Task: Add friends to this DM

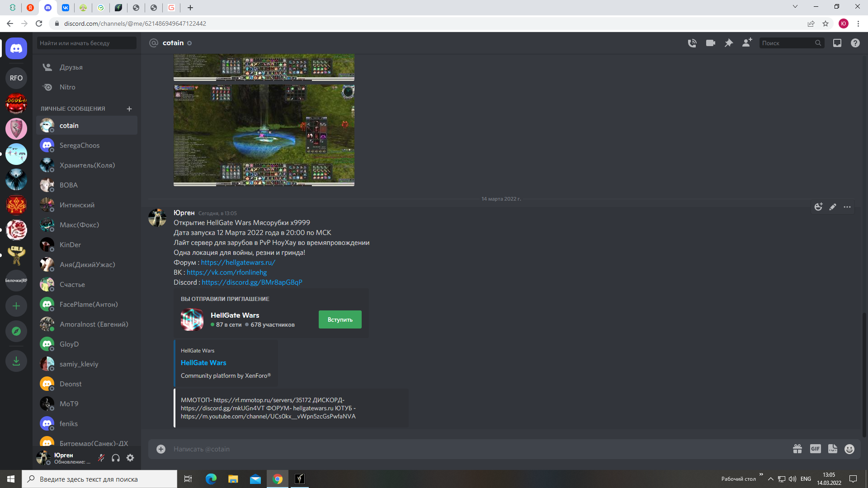Action: coord(747,43)
